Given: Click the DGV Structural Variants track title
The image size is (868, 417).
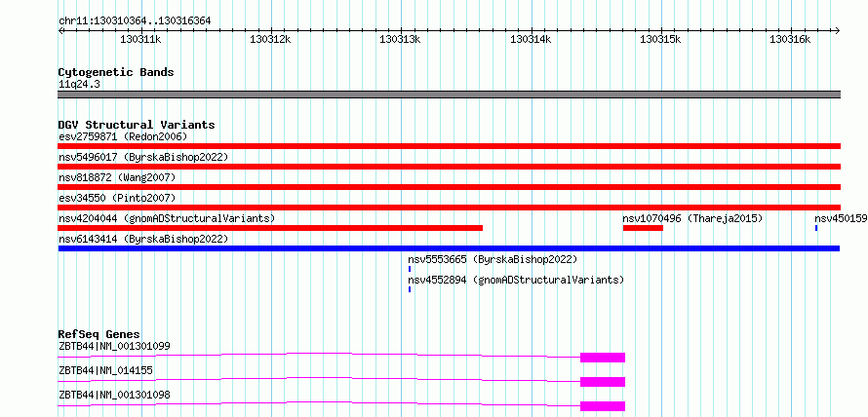Looking at the screenshot, I should [x=137, y=125].
